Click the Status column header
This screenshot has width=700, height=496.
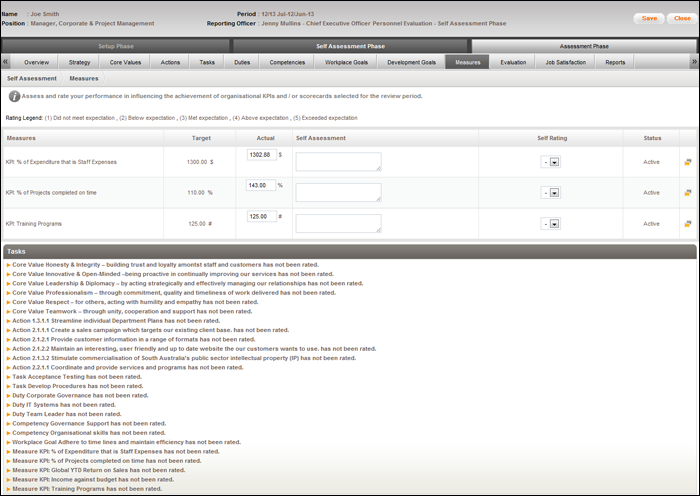click(x=652, y=138)
